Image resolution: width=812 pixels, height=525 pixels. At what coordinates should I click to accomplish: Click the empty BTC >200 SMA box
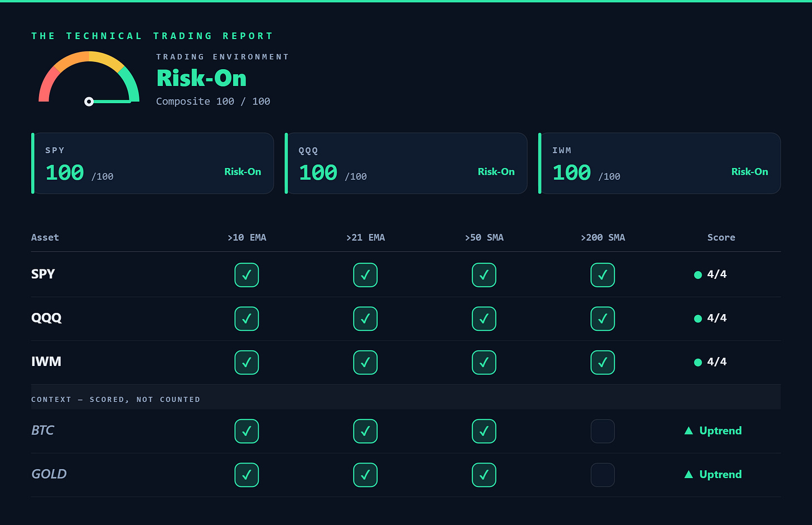603,431
